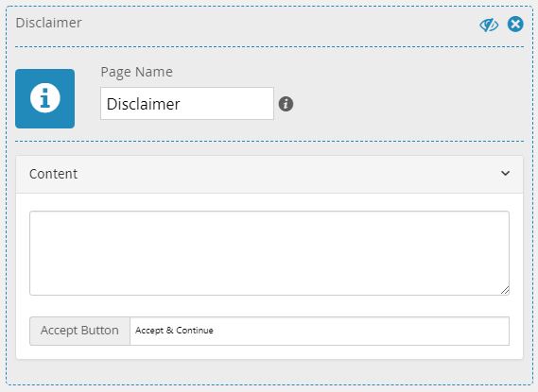Click the Content section header
This screenshot has height=392, width=538.
coord(269,174)
